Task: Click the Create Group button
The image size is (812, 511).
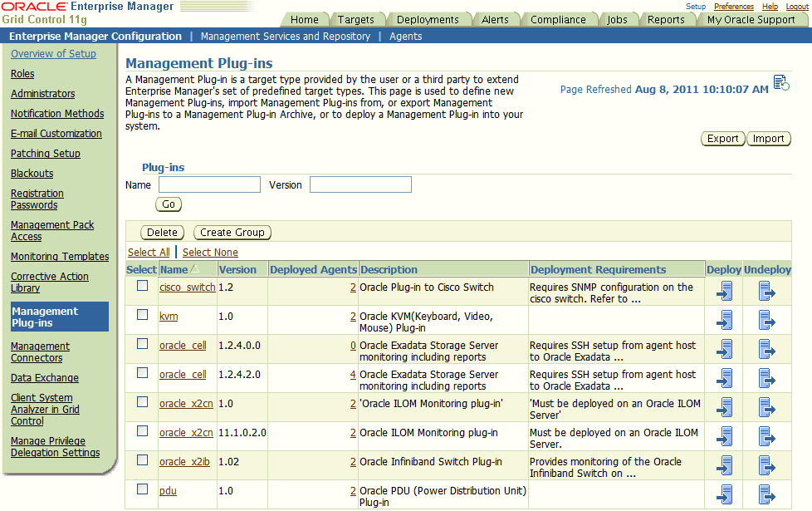Action: [232, 232]
